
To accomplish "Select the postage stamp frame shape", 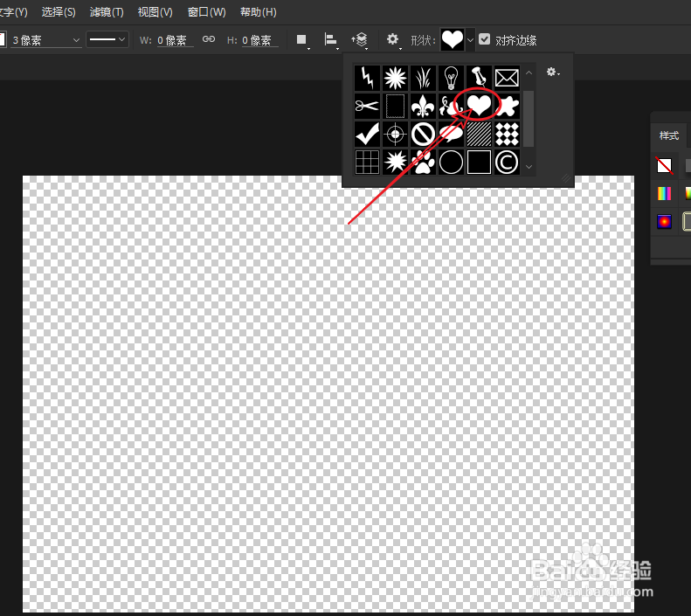I will pos(395,106).
